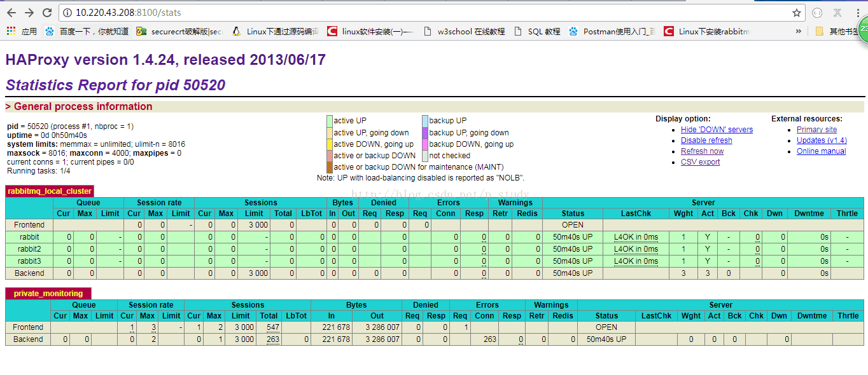Click the LastChk column header in rabbitmq_local_cluster
The image size is (868, 375).
tap(636, 214)
